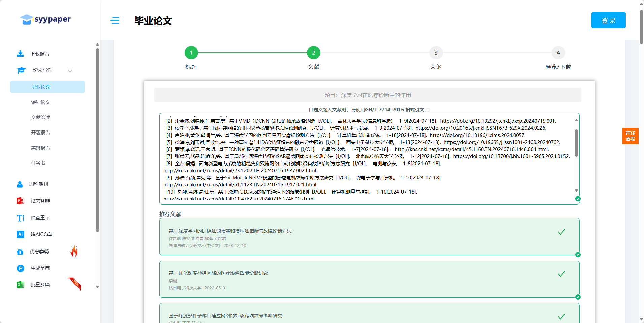Select 文献综述 in sidebar
This screenshot has height=323, width=644.
click(40, 117)
